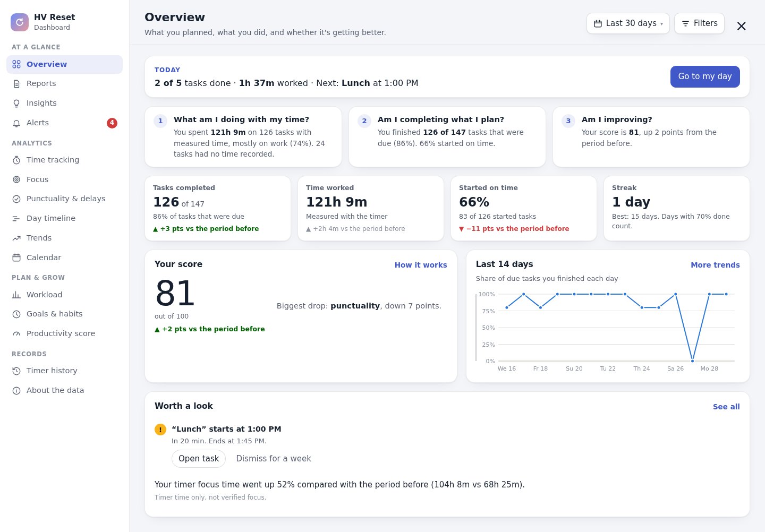Click the HV Reset logo icon

(20, 22)
